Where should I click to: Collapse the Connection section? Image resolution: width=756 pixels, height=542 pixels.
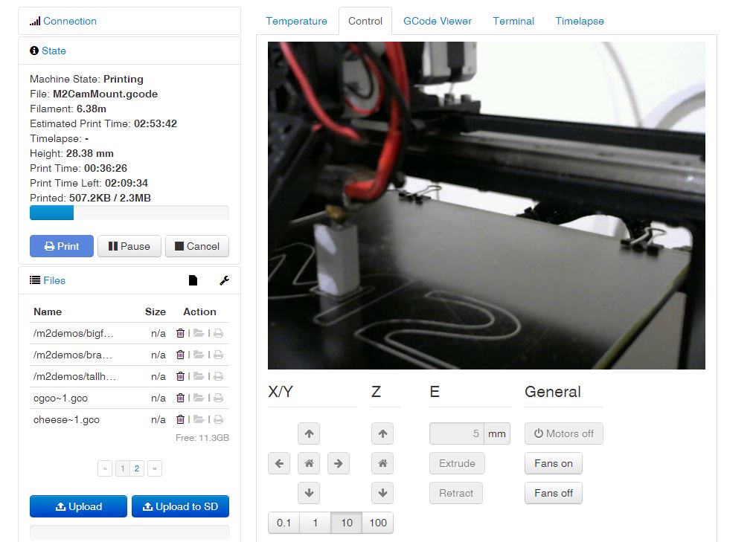[x=71, y=22]
